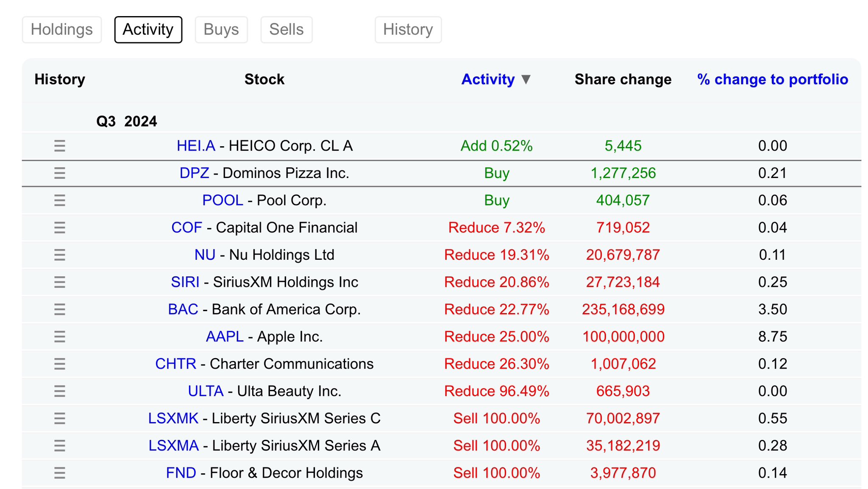Sort by % change to portfolio

coord(773,79)
